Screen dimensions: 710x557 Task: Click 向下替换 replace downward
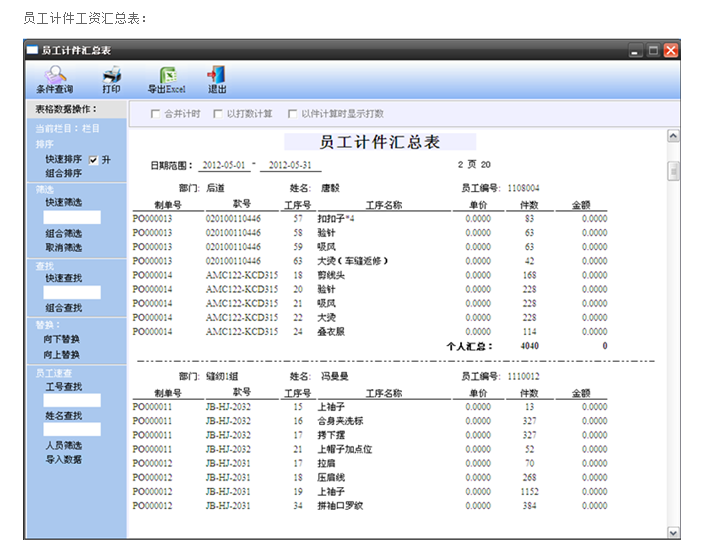coord(63,339)
